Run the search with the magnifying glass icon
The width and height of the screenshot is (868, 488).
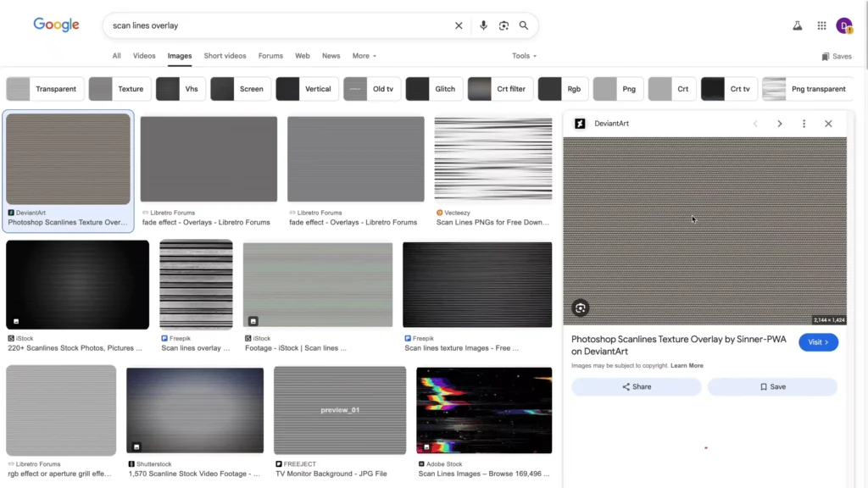point(524,25)
